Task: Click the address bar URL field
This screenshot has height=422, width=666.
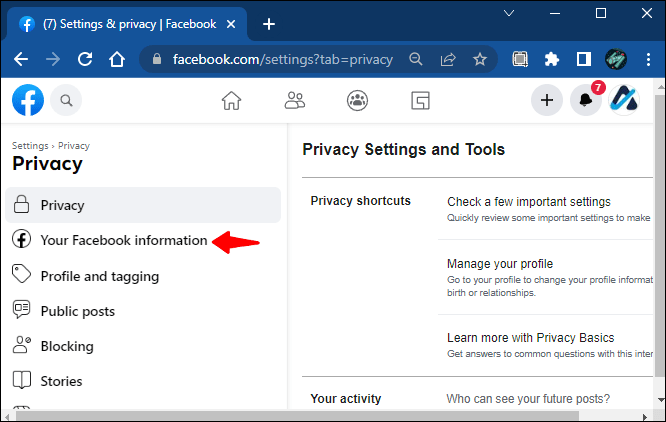Action: (282, 59)
